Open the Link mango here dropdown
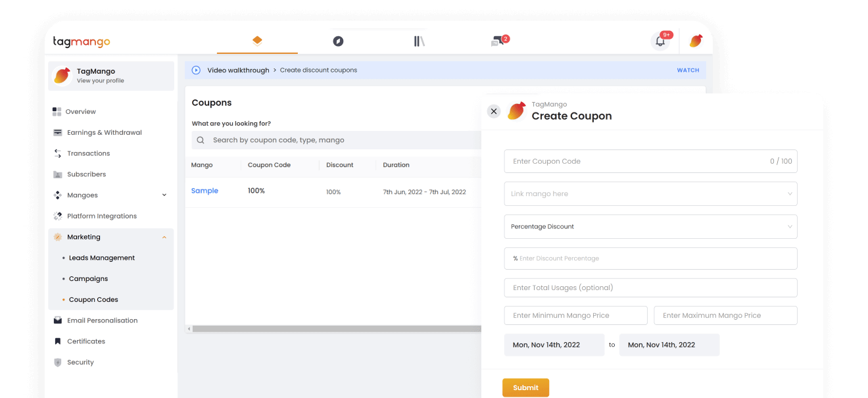This screenshot has width=868, height=398. (x=650, y=193)
